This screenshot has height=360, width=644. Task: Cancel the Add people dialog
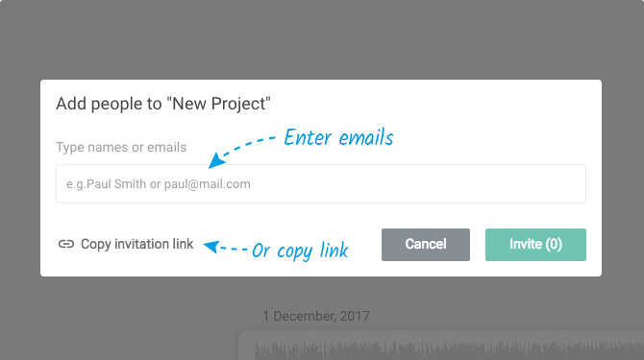click(x=426, y=245)
